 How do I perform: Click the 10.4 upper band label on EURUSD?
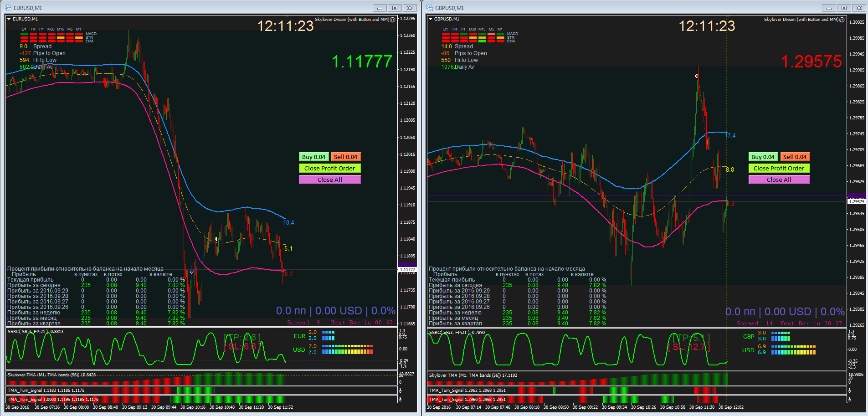coord(288,222)
